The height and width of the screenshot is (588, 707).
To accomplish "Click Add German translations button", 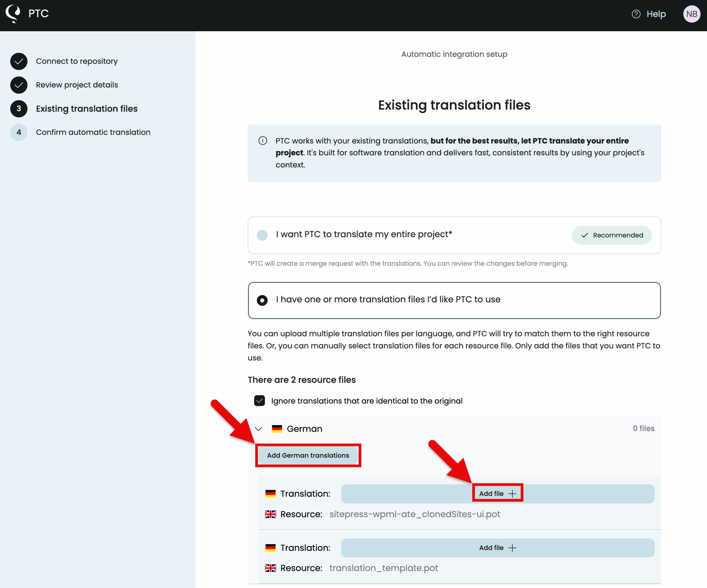I will click(x=308, y=455).
